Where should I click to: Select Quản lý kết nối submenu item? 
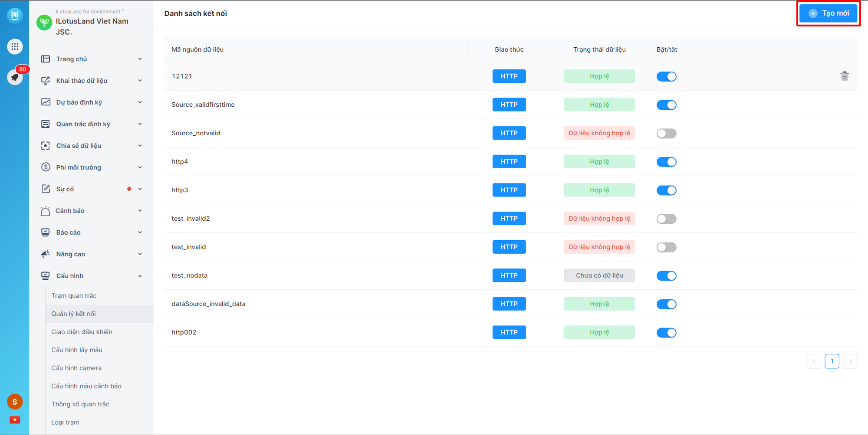pyautogui.click(x=99, y=314)
